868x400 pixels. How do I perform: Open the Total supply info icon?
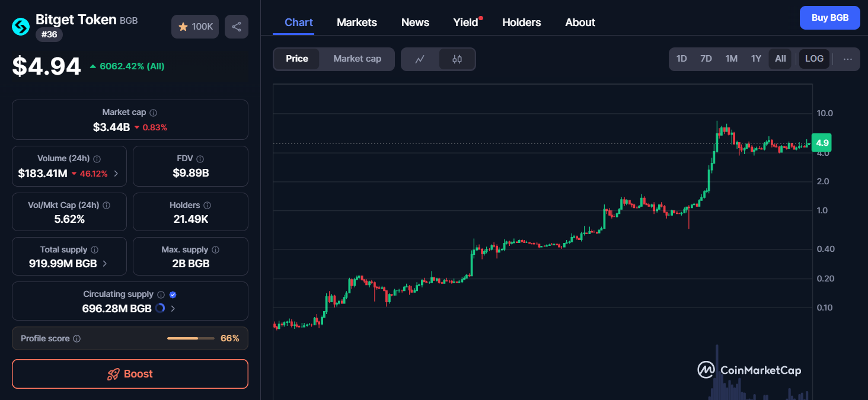coord(95,250)
